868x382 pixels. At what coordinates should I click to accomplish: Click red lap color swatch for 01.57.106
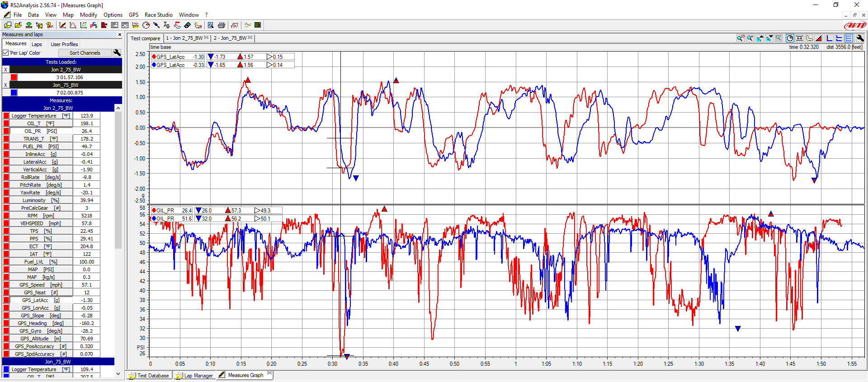coord(14,77)
